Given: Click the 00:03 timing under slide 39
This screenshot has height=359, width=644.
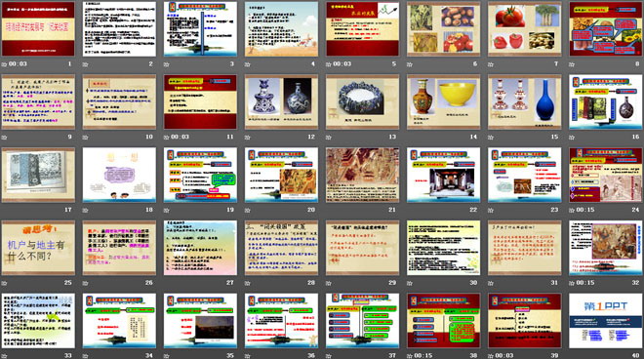Looking at the screenshot, I should click(503, 356).
